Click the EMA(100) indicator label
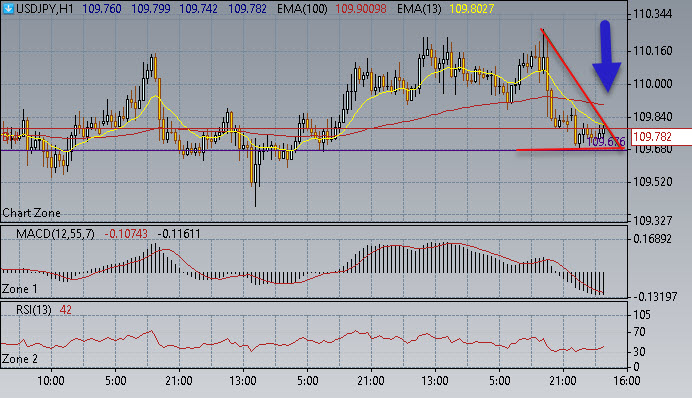 click(x=302, y=8)
